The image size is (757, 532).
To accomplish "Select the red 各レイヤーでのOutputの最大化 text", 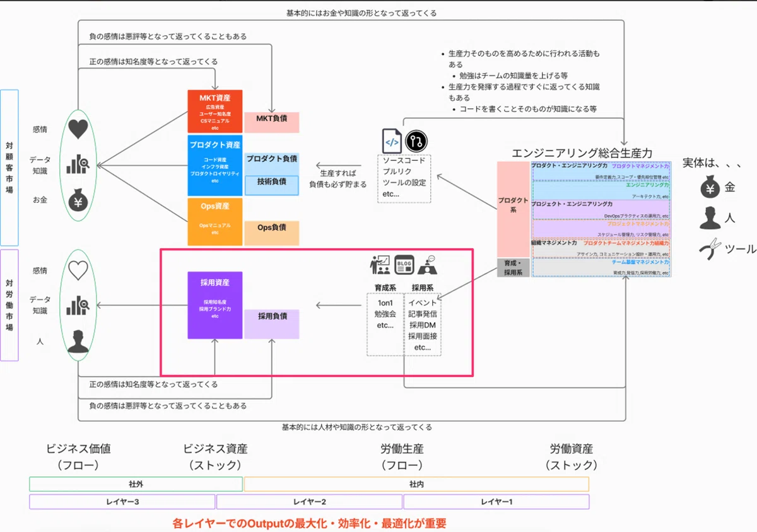I will [x=309, y=523].
